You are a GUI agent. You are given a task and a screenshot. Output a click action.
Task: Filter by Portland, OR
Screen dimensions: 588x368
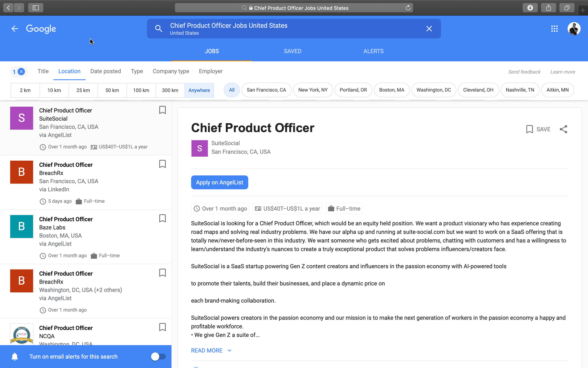pyautogui.click(x=353, y=90)
